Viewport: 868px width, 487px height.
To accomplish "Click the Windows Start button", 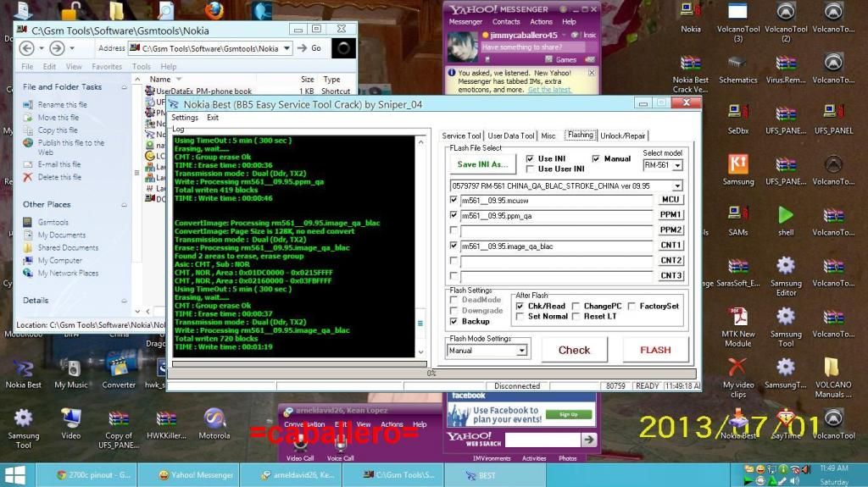I will coord(14,475).
